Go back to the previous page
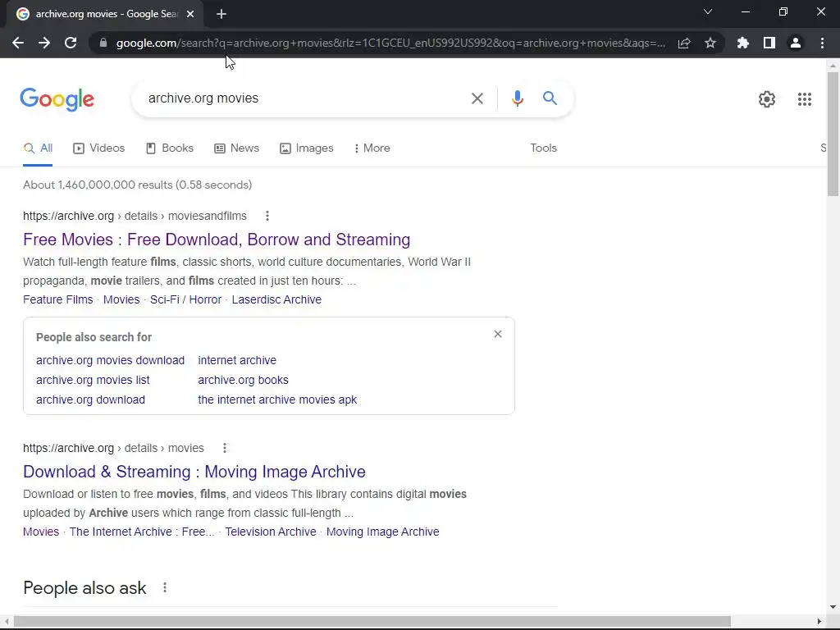The height and width of the screenshot is (630, 840). (x=18, y=43)
